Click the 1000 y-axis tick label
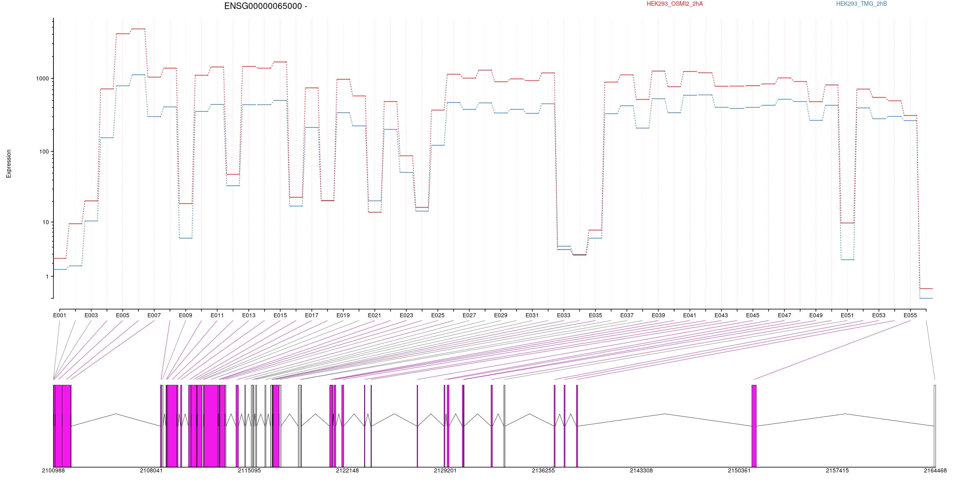The width and height of the screenshot is (980, 490). click(43, 79)
